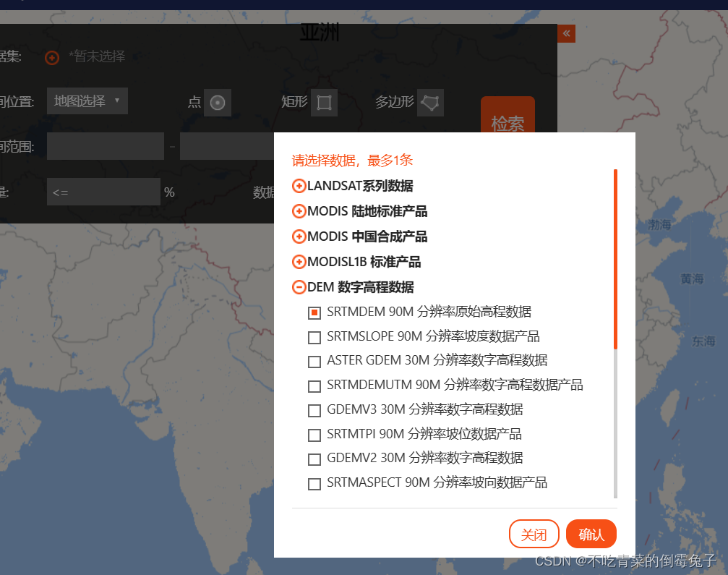The height and width of the screenshot is (575, 728).
Task: Select the rectangle (矩形) drawing icon
Action: click(324, 102)
